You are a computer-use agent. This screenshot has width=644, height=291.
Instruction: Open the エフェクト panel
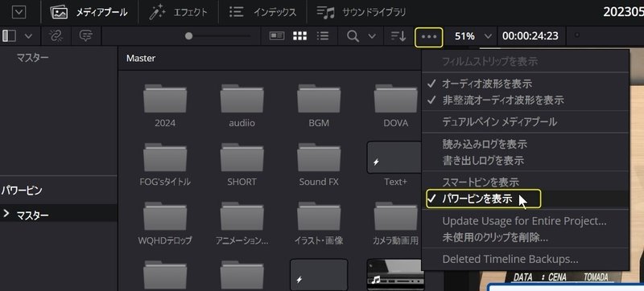pyautogui.click(x=178, y=12)
